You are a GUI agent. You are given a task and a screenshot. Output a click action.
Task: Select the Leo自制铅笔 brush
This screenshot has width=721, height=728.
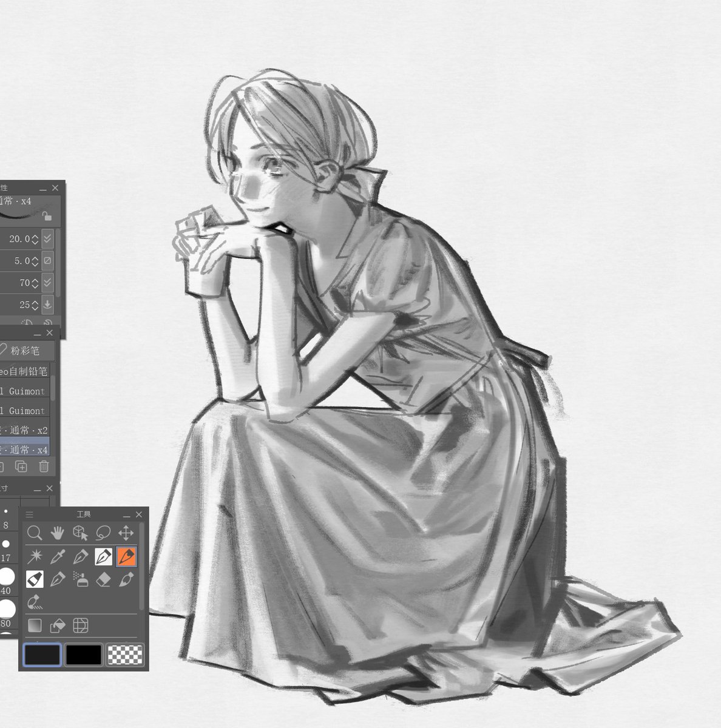(x=24, y=371)
